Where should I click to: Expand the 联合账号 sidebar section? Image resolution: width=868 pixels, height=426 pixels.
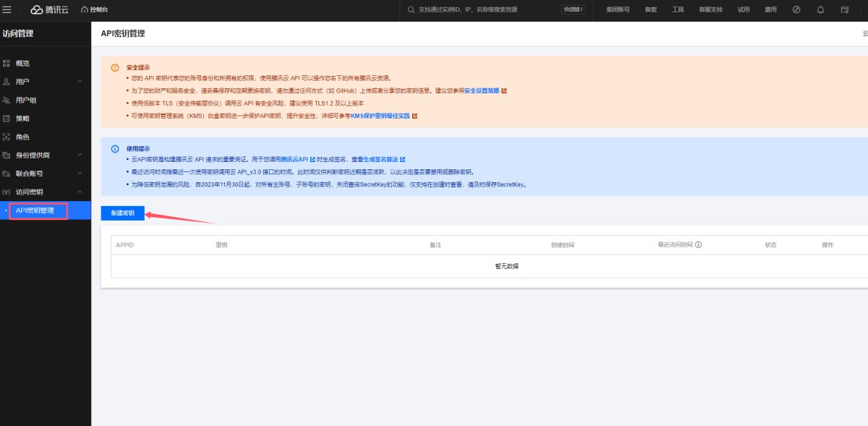tap(80, 174)
